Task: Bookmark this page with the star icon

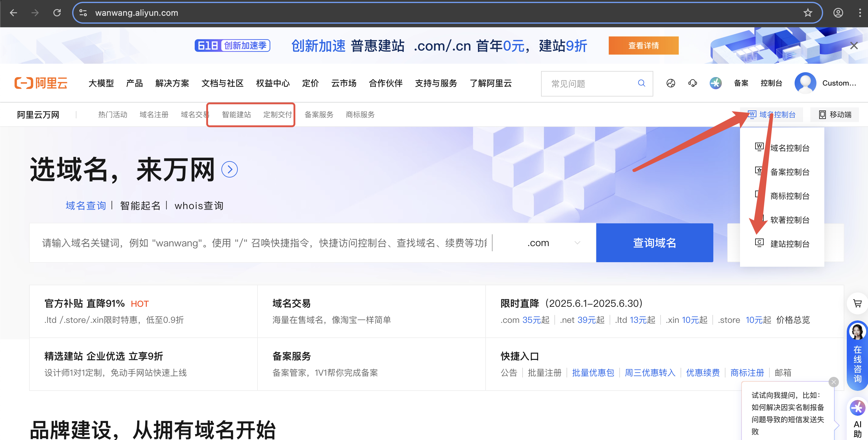Action: 808,13
